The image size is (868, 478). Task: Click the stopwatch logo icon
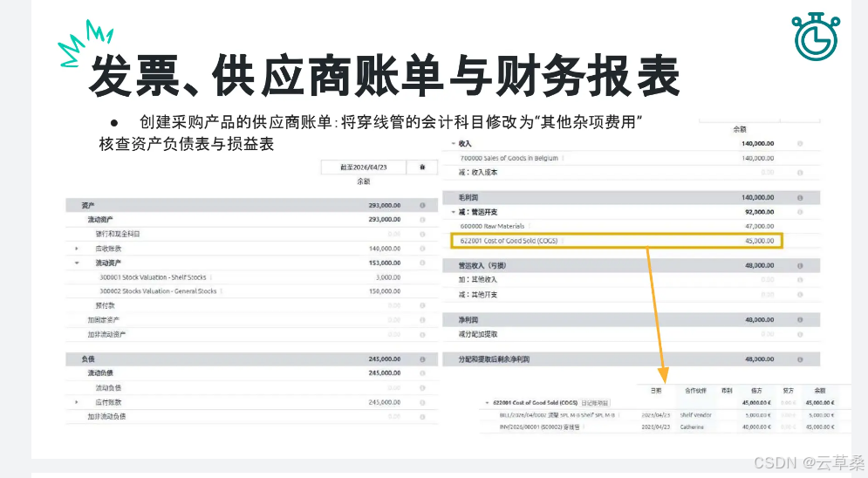pos(816,37)
